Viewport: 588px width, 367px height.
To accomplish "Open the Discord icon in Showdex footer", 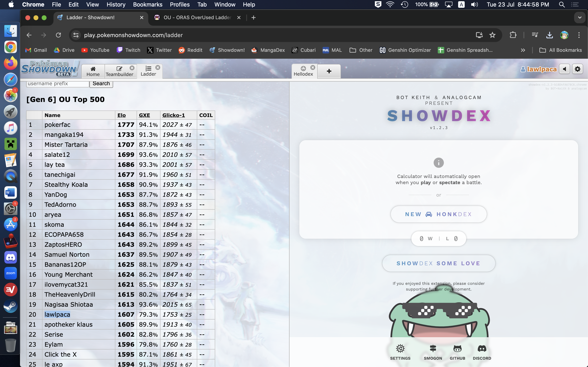I will (x=482, y=349).
